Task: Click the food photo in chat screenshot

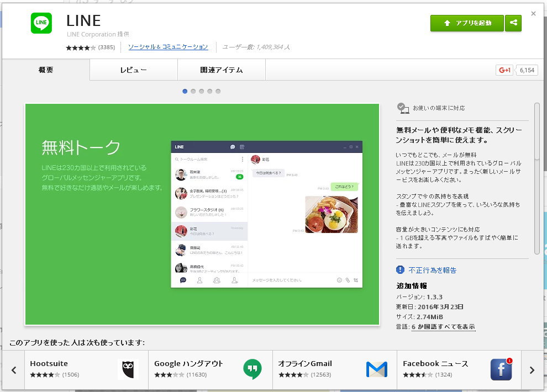Action: point(332,214)
